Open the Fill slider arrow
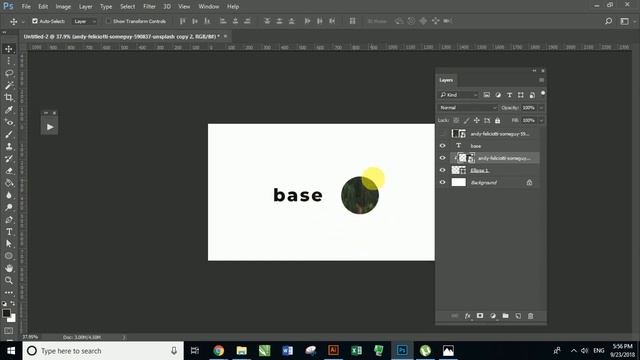 point(541,120)
